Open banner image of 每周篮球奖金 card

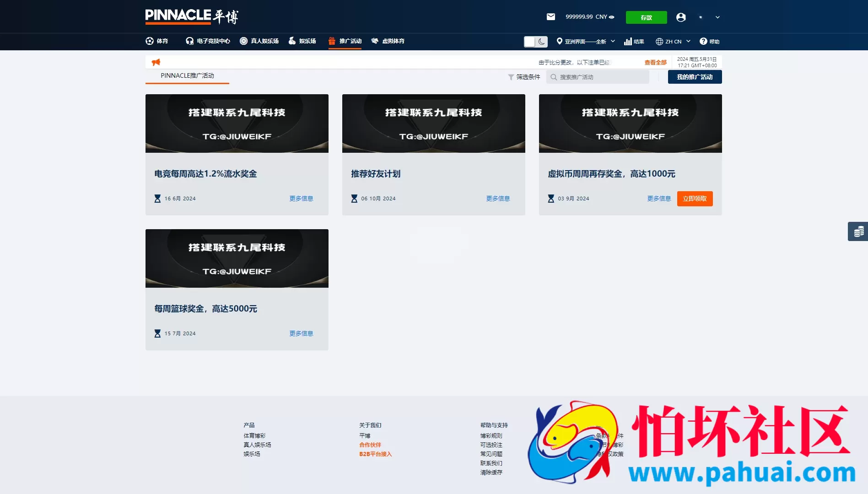(237, 258)
